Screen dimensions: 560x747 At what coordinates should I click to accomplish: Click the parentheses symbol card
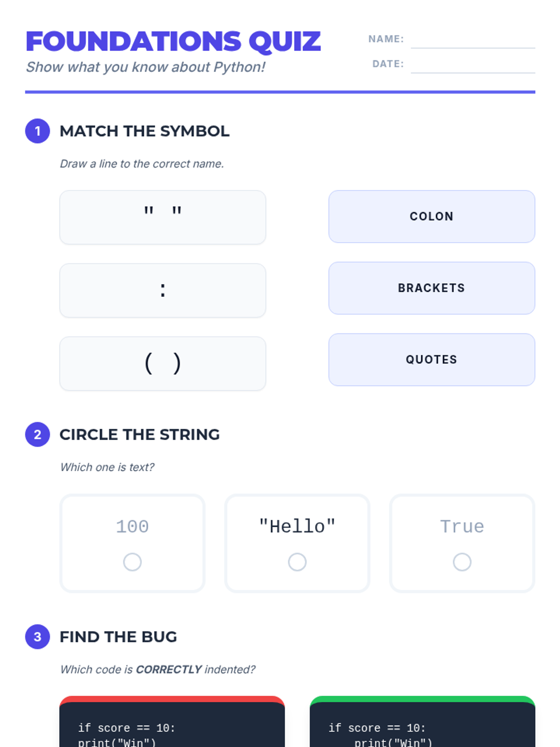tap(163, 364)
